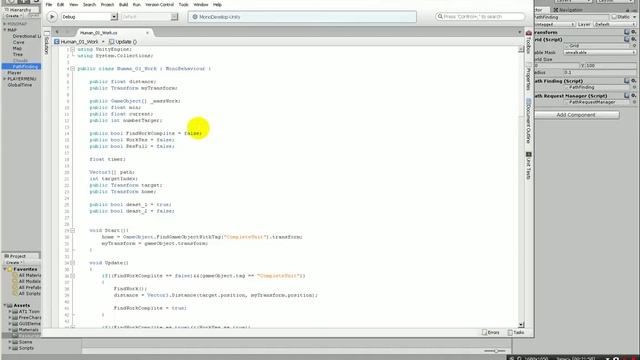Open the Document Outline side pad
The image size is (640, 360).
coord(529,121)
